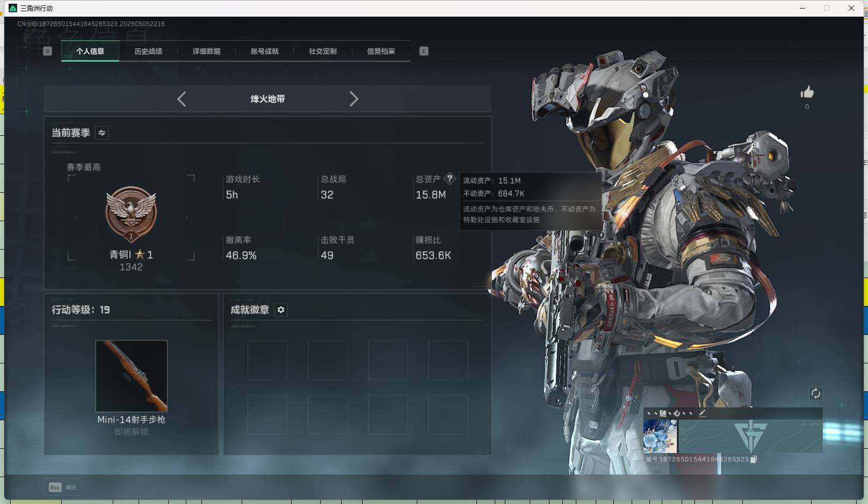Click the question mark next to 总资产
Screen dimensions: 868x504
pos(450,179)
